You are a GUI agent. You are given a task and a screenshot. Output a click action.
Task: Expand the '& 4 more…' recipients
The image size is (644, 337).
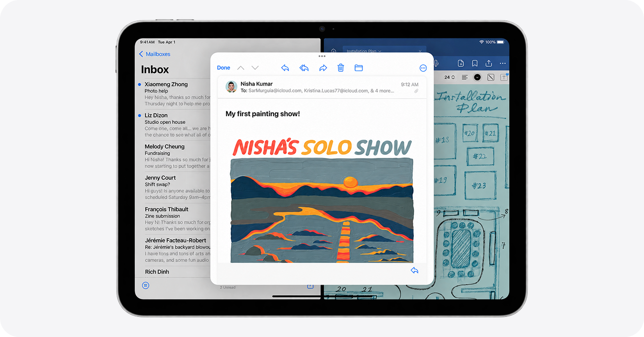(x=382, y=91)
